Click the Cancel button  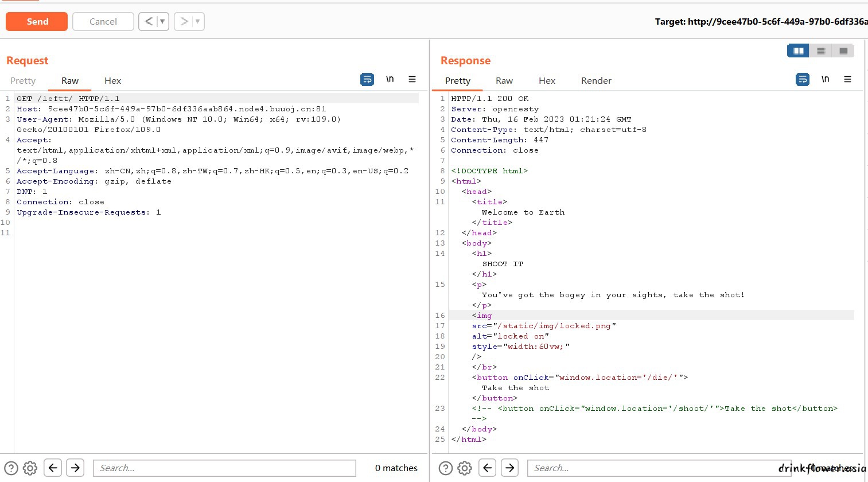[103, 21]
